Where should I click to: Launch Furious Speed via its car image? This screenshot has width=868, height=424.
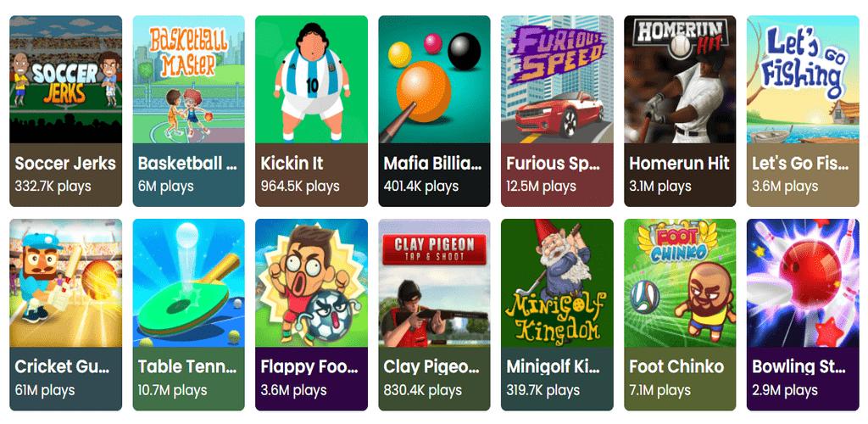557,79
